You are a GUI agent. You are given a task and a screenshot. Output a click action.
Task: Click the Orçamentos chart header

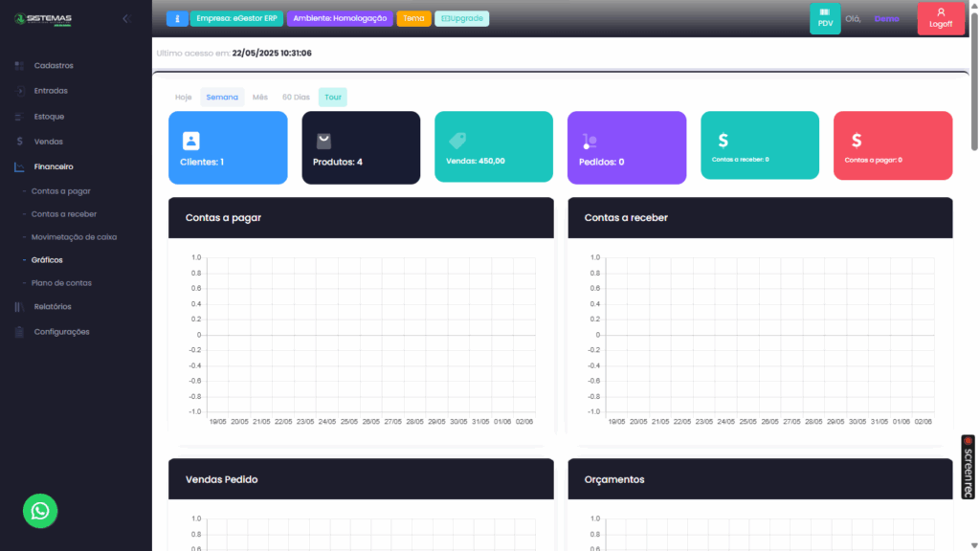[760, 479]
